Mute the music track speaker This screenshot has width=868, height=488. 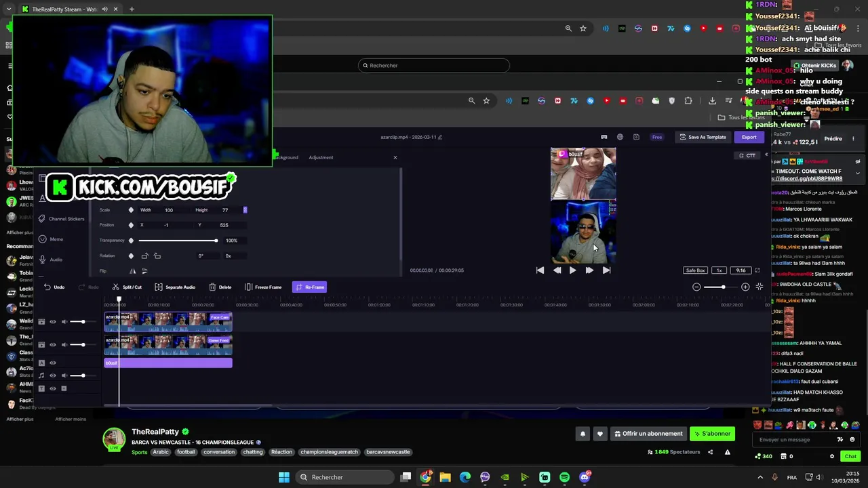click(64, 375)
